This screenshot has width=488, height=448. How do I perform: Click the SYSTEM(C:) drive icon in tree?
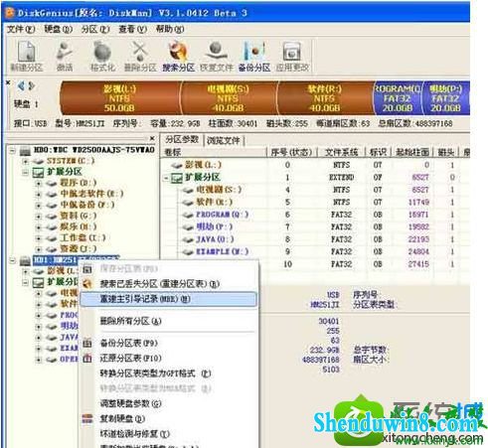pyautogui.click(x=39, y=161)
